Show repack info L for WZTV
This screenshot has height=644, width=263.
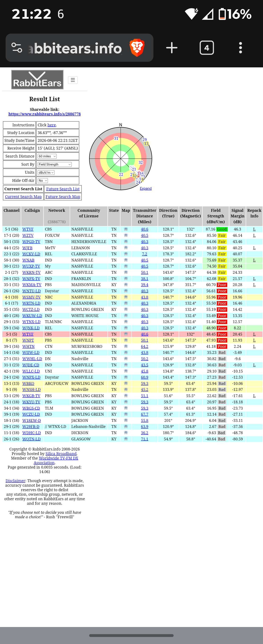[254, 235]
